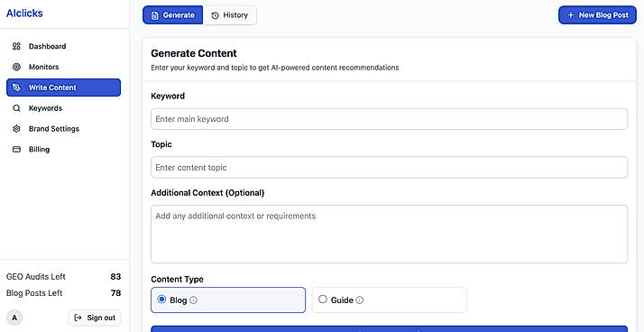Image resolution: width=644 pixels, height=332 pixels.
Task: Click the Guide info icon
Action: 359,300
